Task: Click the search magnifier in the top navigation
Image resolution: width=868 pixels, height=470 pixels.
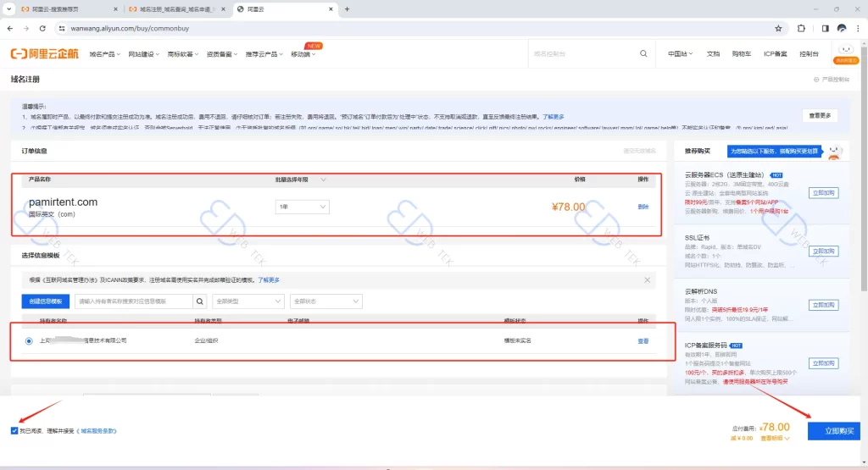Action: 643,53
